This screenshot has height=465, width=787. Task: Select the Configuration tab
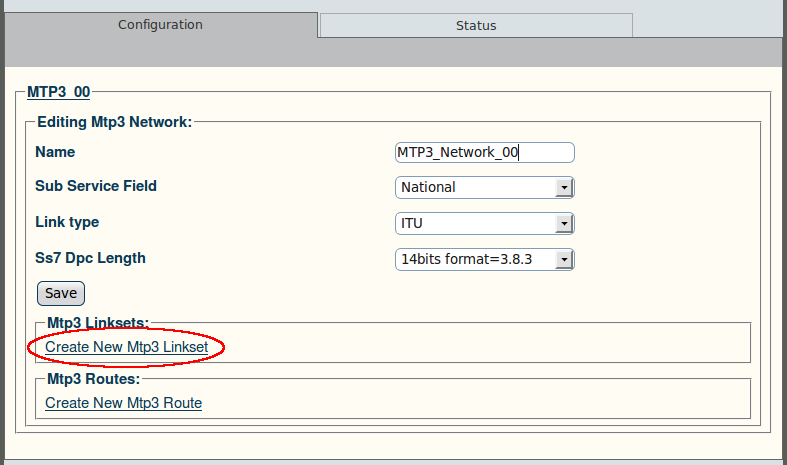tap(161, 25)
